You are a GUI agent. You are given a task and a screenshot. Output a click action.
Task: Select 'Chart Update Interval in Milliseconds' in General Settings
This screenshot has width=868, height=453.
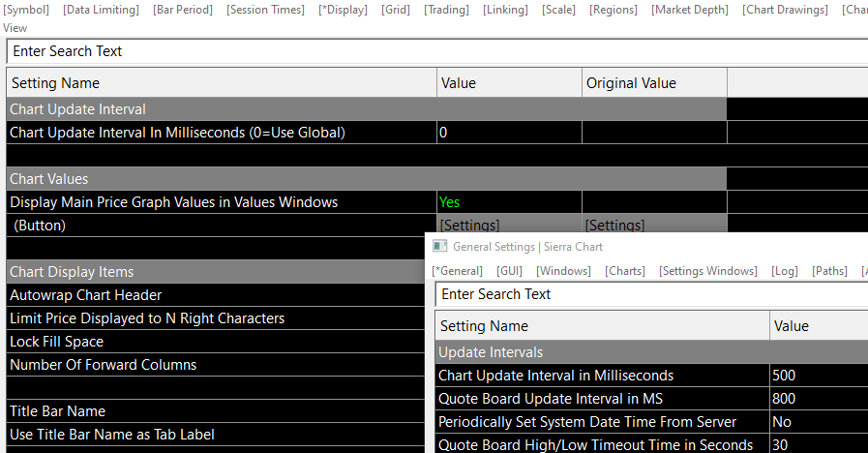[x=602, y=376]
